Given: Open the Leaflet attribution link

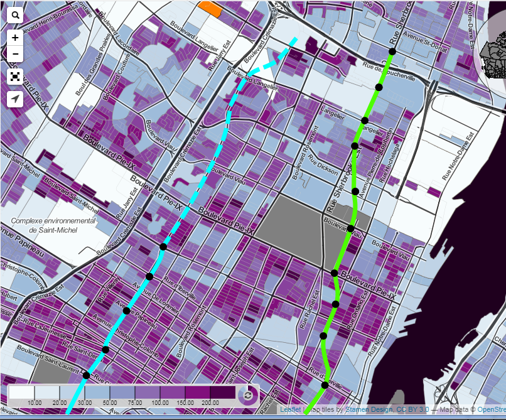Looking at the screenshot, I should 289,410.
